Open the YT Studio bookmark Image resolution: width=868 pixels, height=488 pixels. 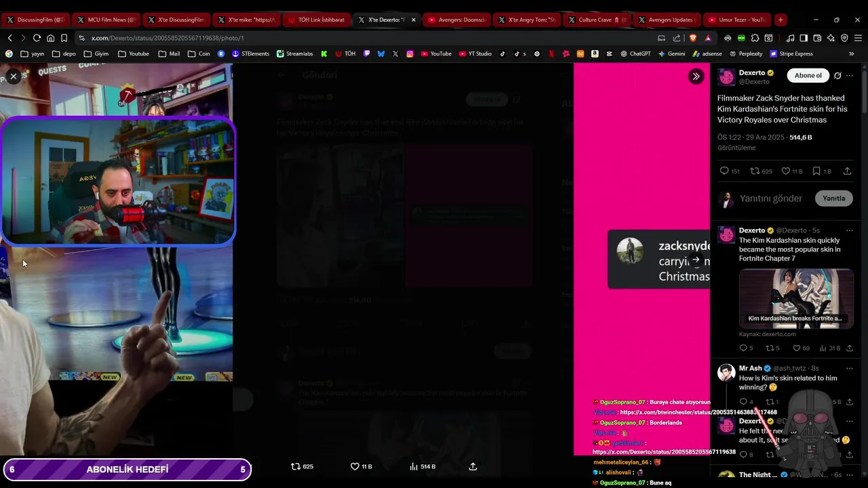coord(475,54)
